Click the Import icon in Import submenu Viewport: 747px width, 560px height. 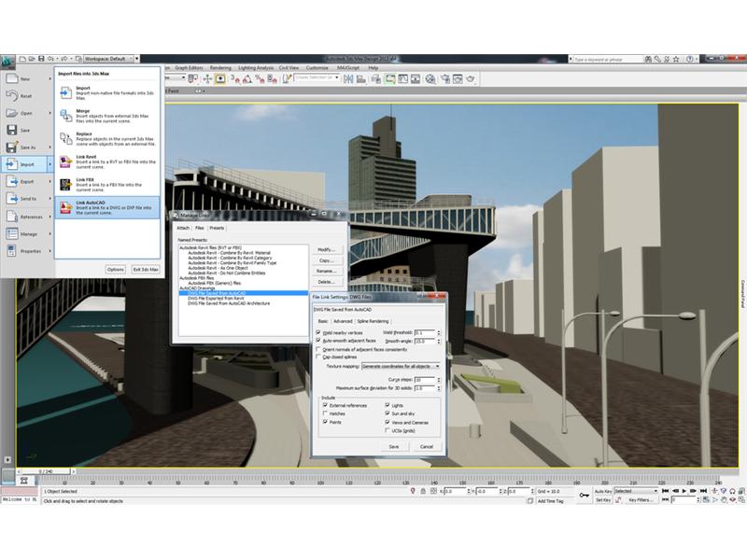point(65,92)
